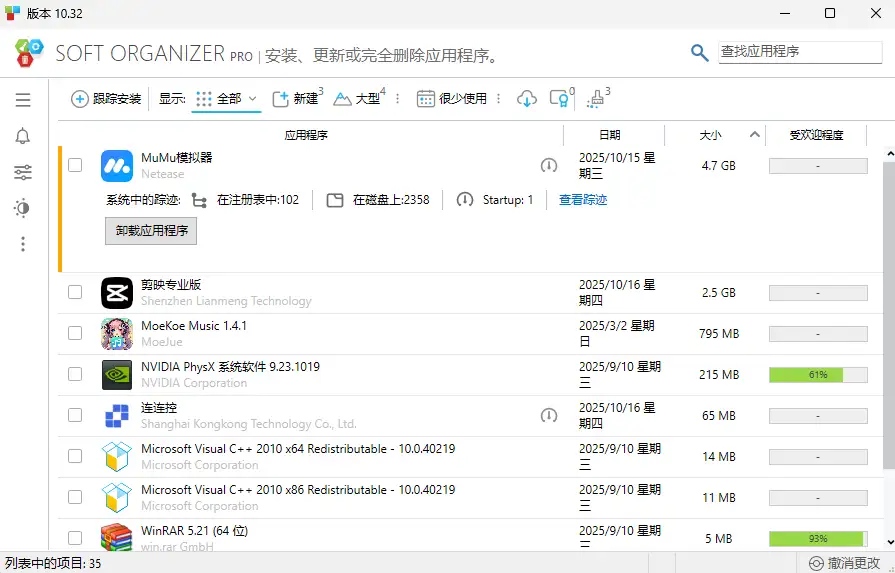The width and height of the screenshot is (895, 573).
Task: Click Visual C++ 2010 x64 icon
Action: [x=117, y=457]
